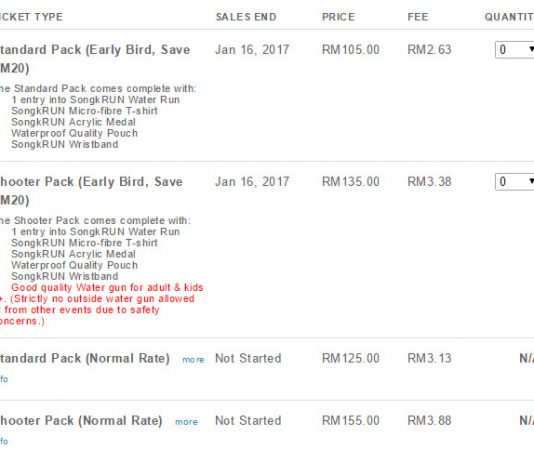Click the red water gun notice text
This screenshot has width=534, height=462.
tap(101, 304)
